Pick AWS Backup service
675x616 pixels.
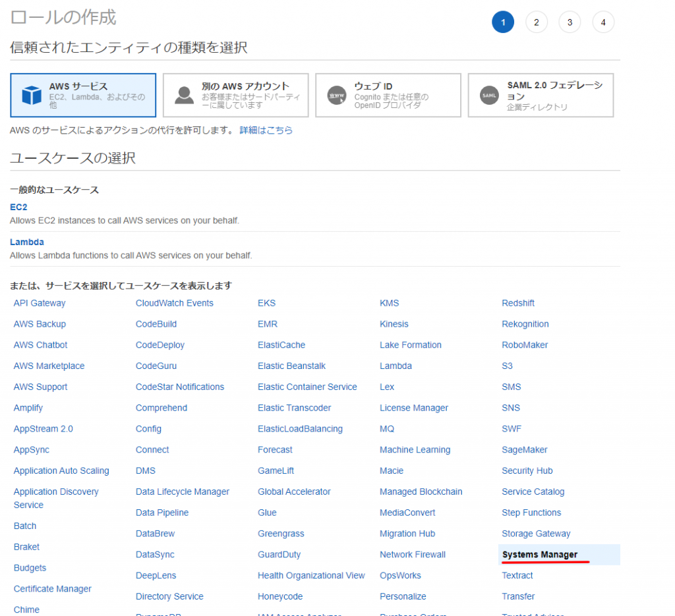click(x=40, y=324)
